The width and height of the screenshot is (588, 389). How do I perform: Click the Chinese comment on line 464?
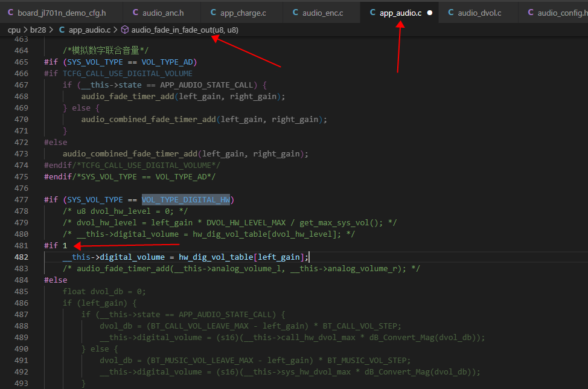106,50
